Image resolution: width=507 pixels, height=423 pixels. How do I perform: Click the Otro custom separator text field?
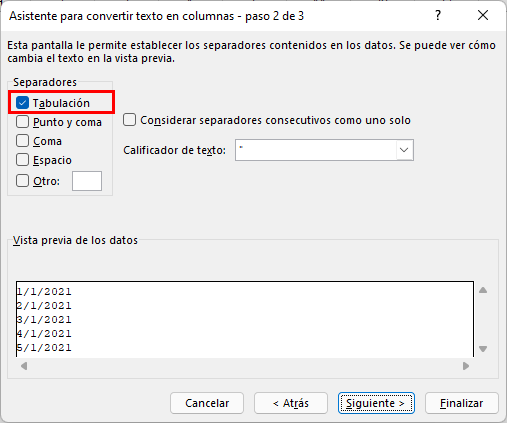[87, 181]
